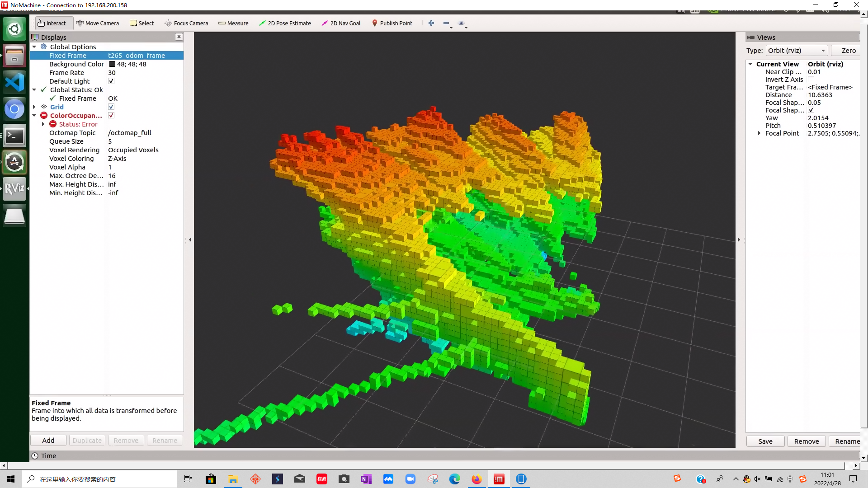Choose the 2D Pose Estimate tool

click(x=285, y=23)
